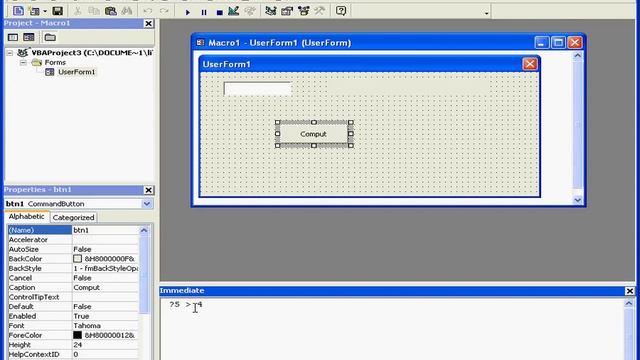
Task: Click the View Microsoft Word toolbar icon
Action: [x=18, y=11]
